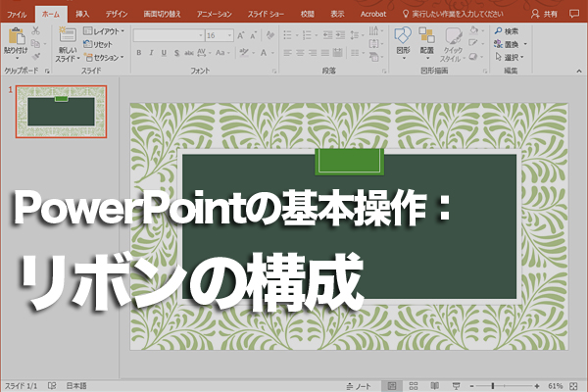Click the decrease indent icon
Screen dimensions: 588x392
point(327,35)
